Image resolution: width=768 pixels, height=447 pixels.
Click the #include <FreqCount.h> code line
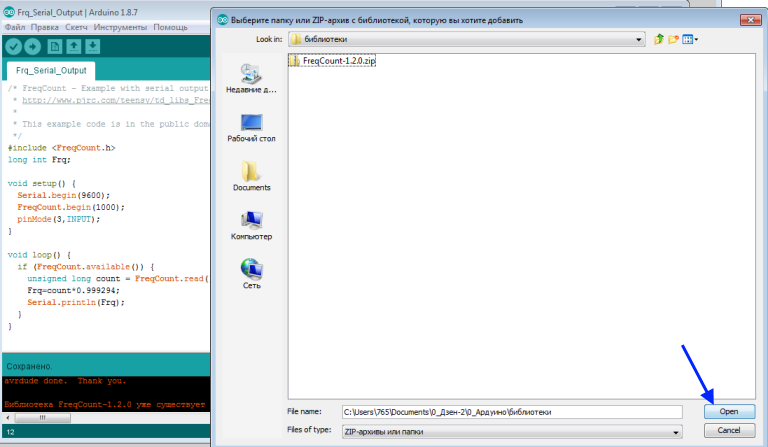(62, 148)
